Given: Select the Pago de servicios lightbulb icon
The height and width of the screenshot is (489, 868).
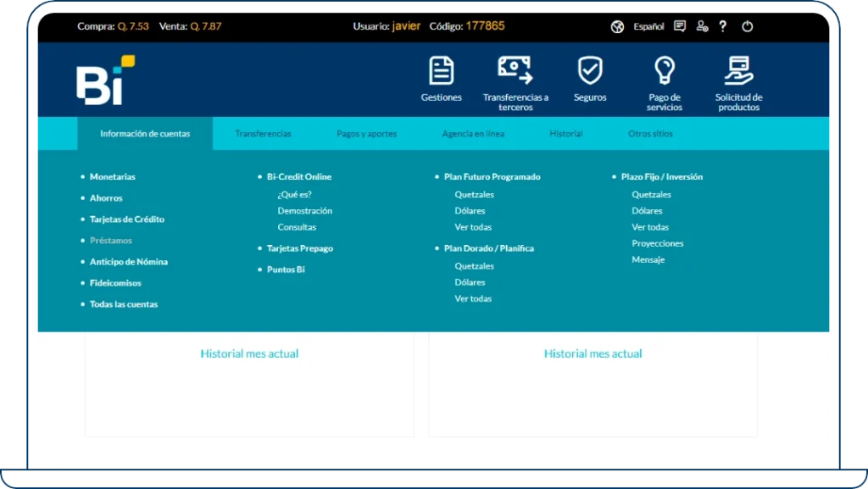Looking at the screenshot, I should pyautogui.click(x=665, y=71).
